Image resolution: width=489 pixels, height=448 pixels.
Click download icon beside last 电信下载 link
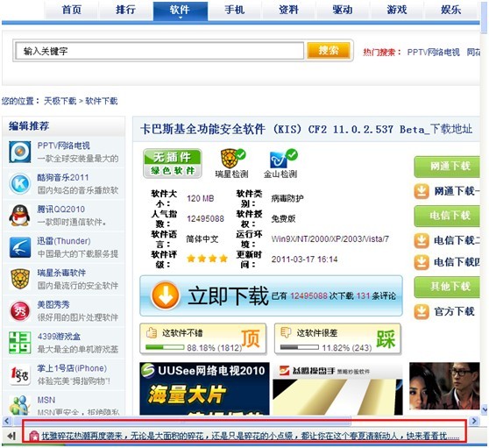pyautogui.click(x=422, y=262)
